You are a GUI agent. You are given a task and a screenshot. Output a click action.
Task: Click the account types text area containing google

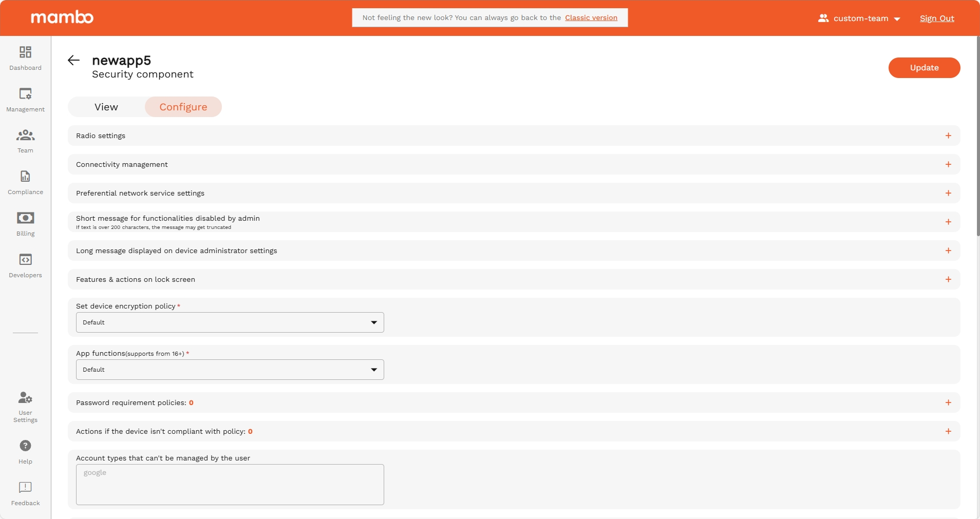[229, 484]
